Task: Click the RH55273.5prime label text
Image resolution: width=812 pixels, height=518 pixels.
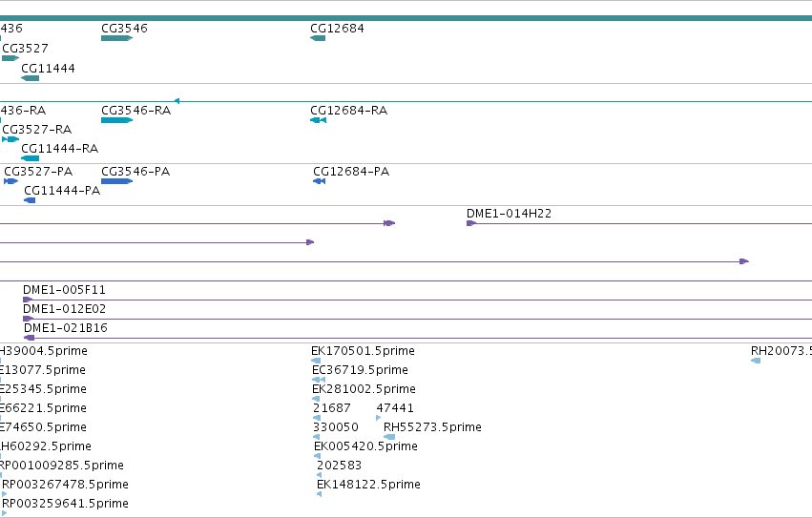Action: pos(432,427)
